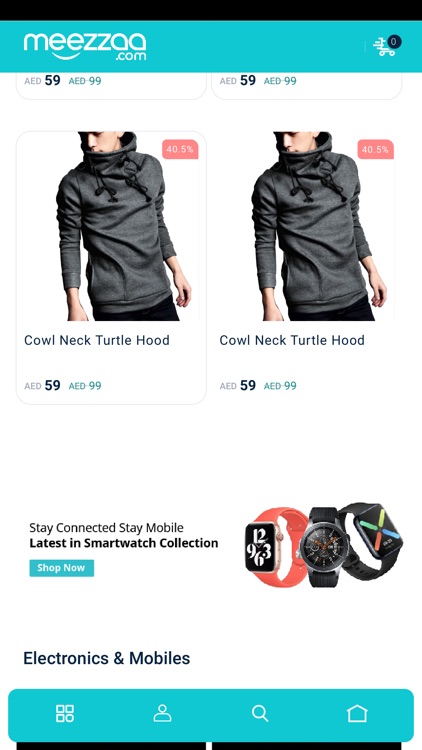Viewport: 422px width, 750px height.
Task: Open the shopping cart icon
Action: [384, 47]
